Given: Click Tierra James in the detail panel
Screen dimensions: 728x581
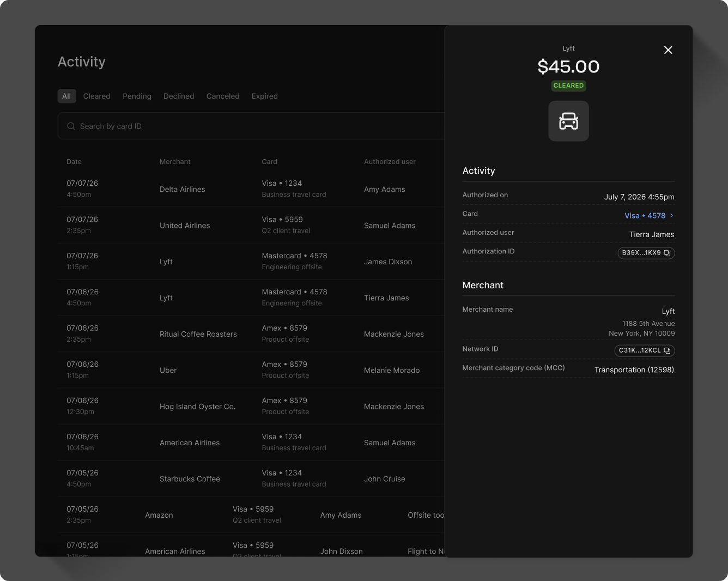Looking at the screenshot, I should 652,234.
